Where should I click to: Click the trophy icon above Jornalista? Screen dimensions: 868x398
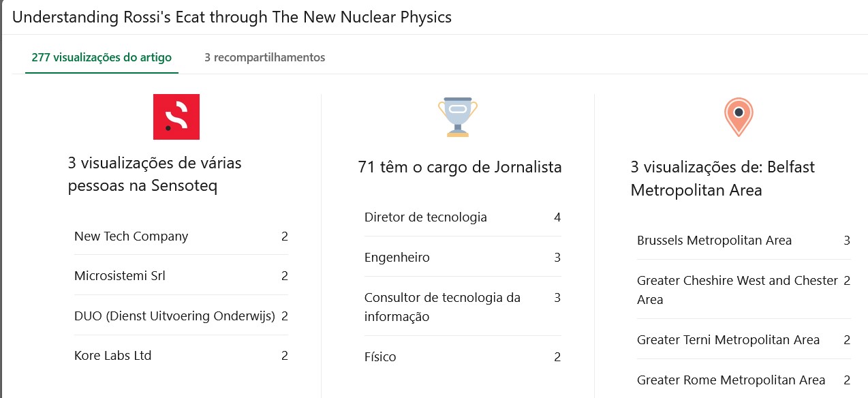(458, 117)
